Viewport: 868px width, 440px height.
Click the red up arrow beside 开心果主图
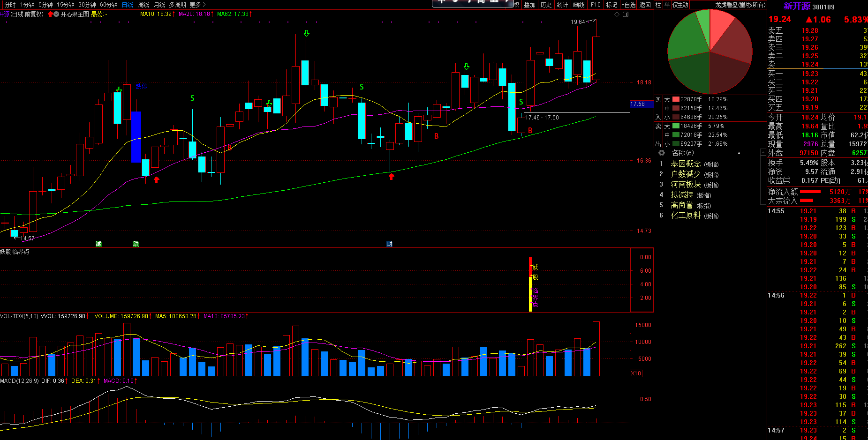[x=50, y=14]
